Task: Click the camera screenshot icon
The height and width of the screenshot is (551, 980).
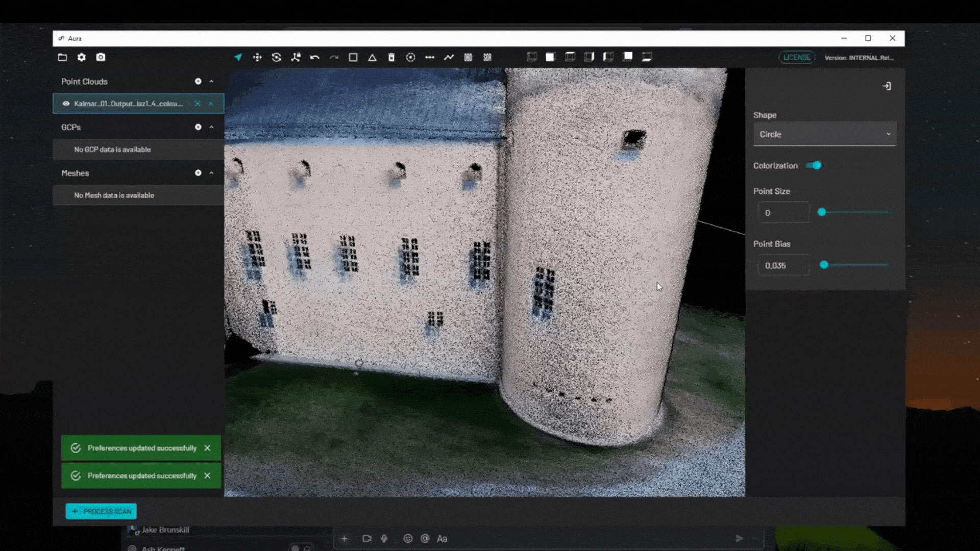Action: pyautogui.click(x=101, y=57)
